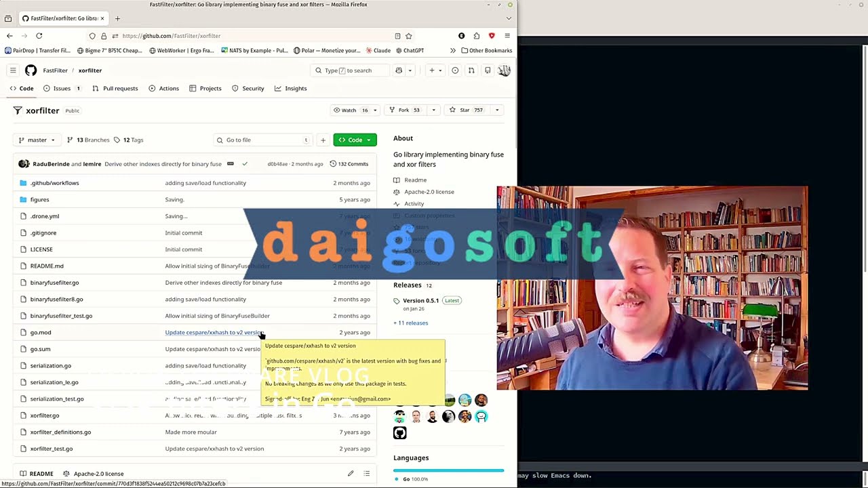
Task: Bookmark this page with the star icon
Action: click(x=409, y=36)
